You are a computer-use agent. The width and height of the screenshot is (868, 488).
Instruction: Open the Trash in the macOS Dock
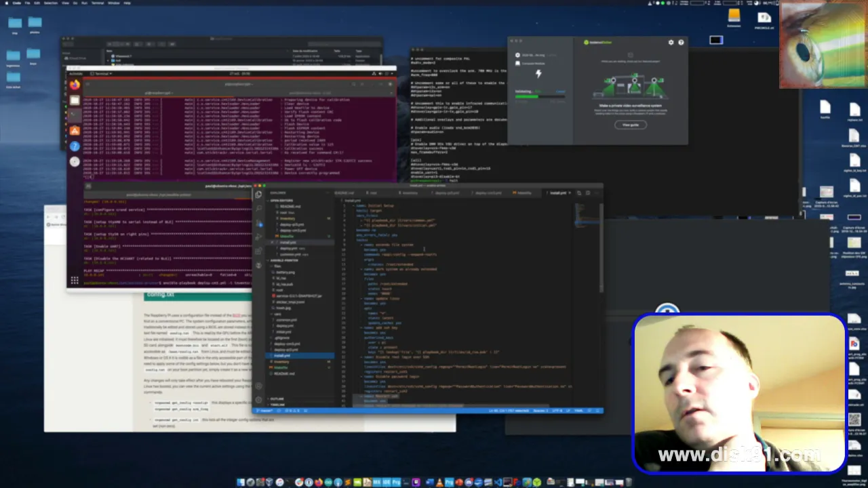click(x=629, y=482)
